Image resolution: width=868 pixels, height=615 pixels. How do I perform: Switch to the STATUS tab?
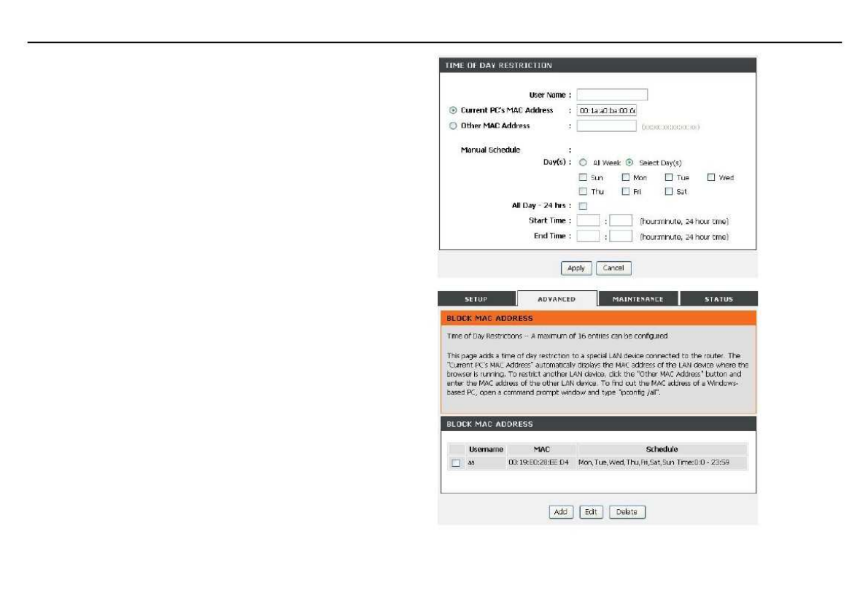719,299
